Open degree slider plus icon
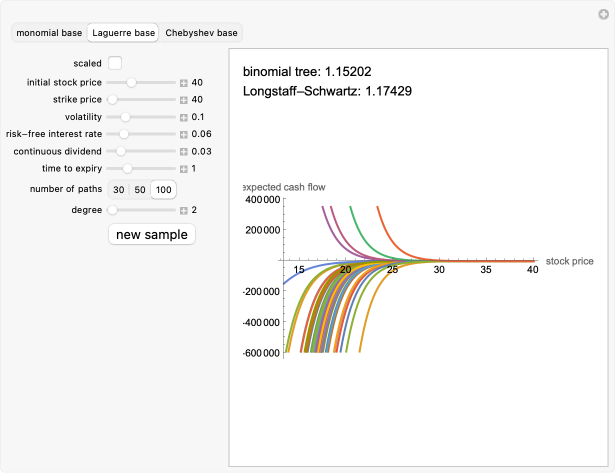Viewport: 615px width, 474px height. (x=184, y=210)
